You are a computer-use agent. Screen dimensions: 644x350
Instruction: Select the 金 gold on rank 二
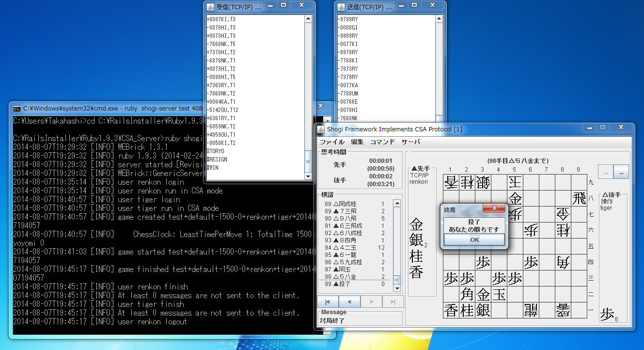click(x=483, y=294)
